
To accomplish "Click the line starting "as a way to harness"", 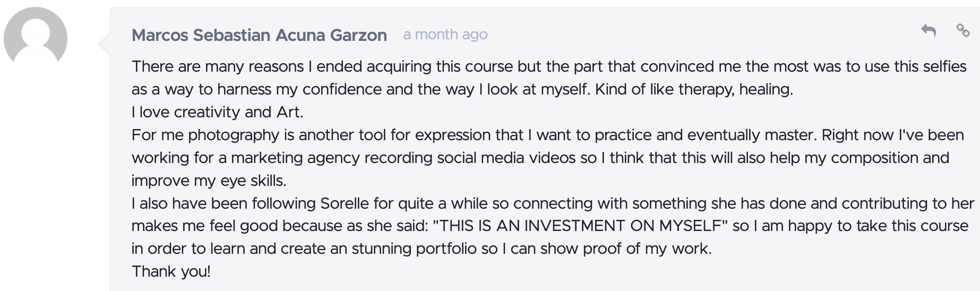I will (x=462, y=89).
